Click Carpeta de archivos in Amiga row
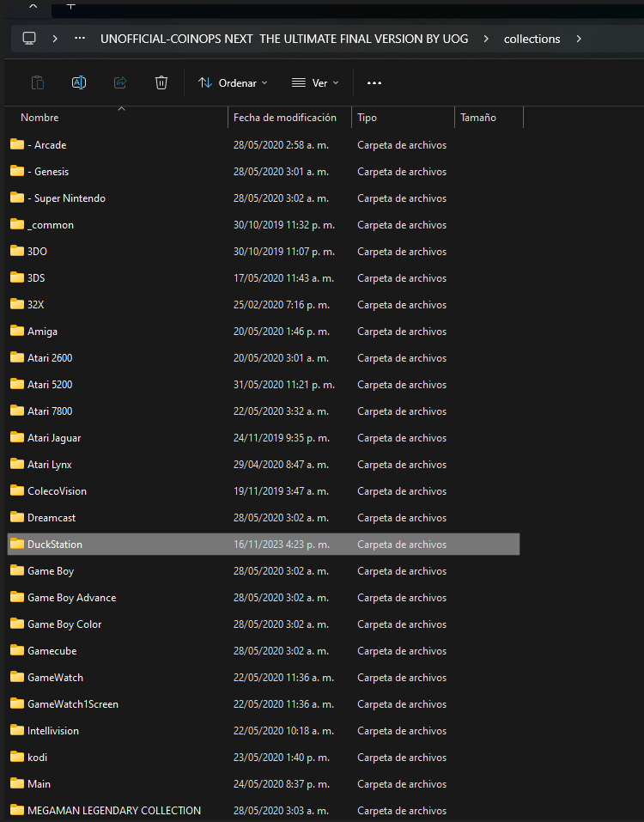644x822 pixels. coord(402,332)
